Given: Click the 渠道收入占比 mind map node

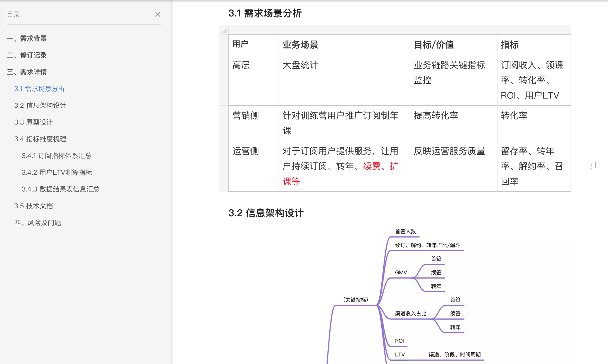Looking at the screenshot, I should point(411,313).
